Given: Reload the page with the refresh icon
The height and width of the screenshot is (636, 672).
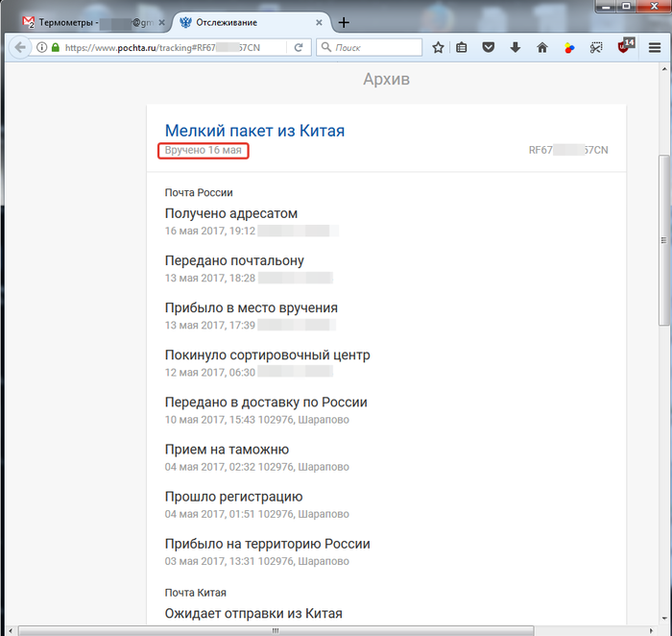Looking at the screenshot, I should pyautogui.click(x=299, y=47).
